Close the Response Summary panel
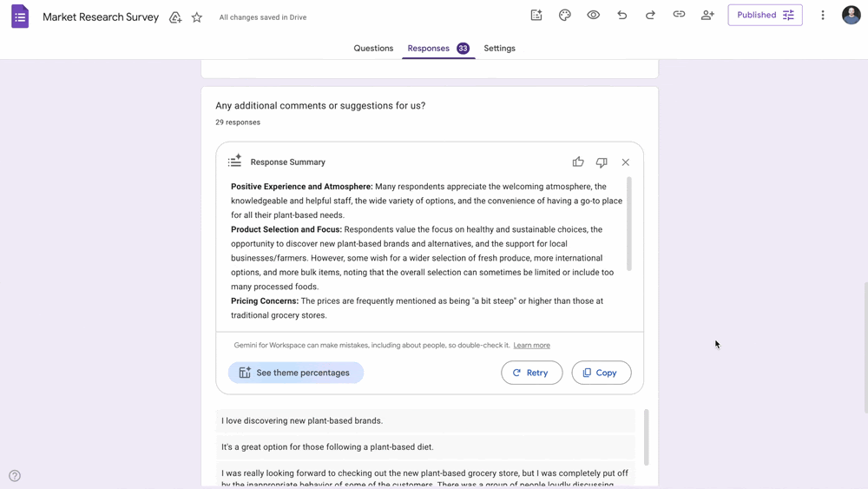The image size is (868, 489). pyautogui.click(x=625, y=162)
